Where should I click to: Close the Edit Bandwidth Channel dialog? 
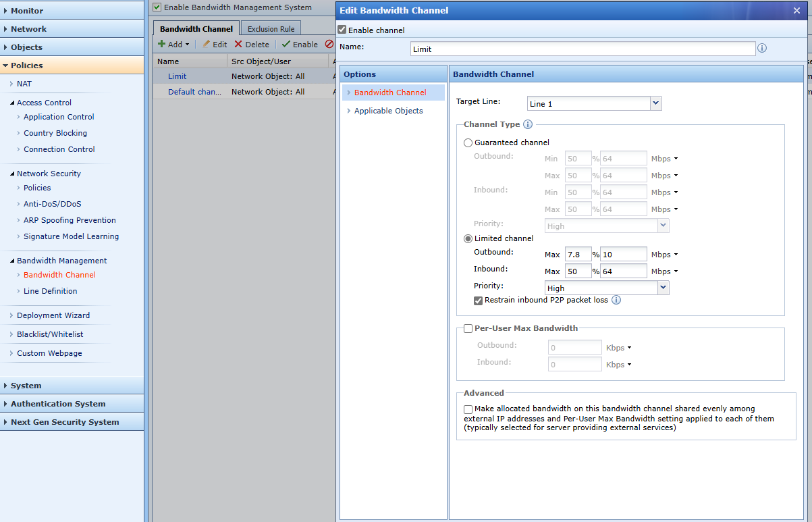[796, 10]
